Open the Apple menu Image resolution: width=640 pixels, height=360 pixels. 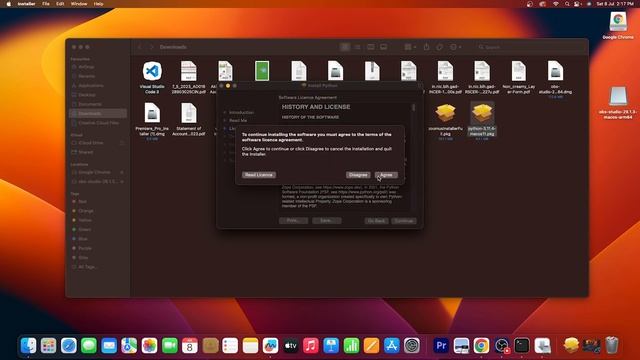(8, 4)
